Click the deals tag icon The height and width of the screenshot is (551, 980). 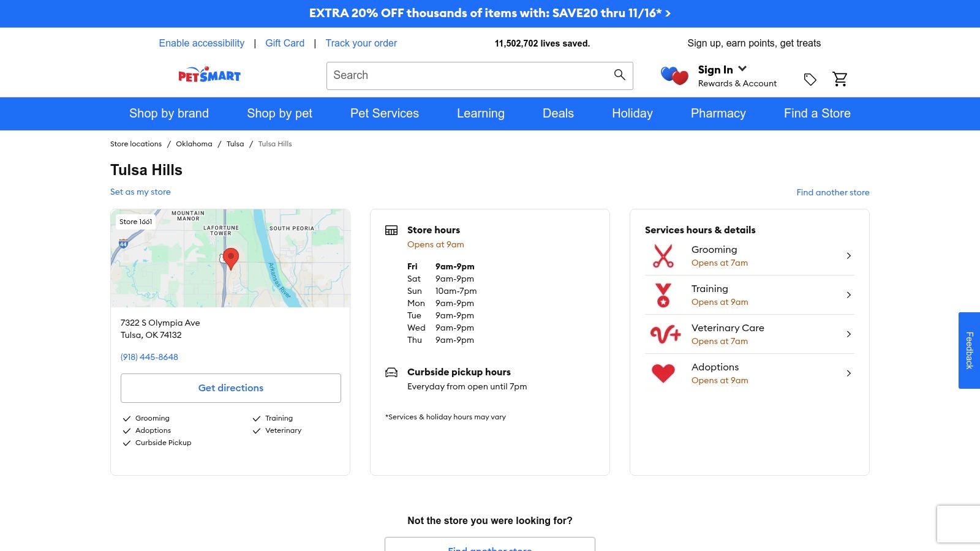[x=810, y=80]
